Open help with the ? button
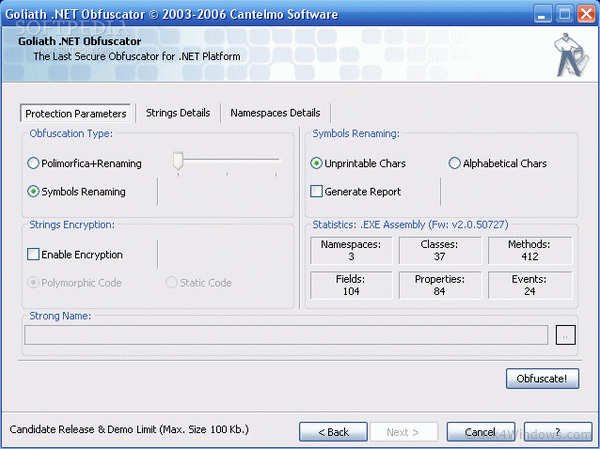Image resolution: width=600 pixels, height=449 pixels. (x=558, y=432)
